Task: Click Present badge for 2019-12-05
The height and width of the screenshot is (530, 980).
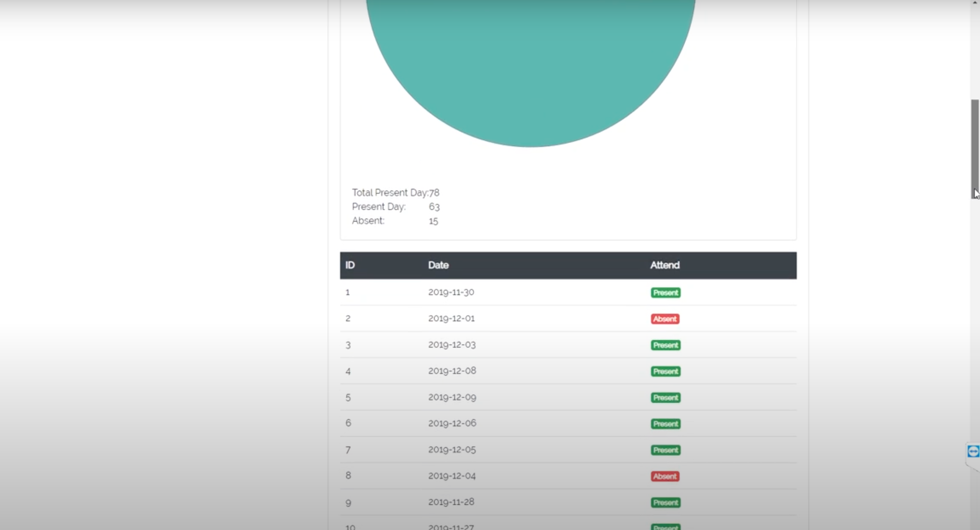Action: (665, 450)
